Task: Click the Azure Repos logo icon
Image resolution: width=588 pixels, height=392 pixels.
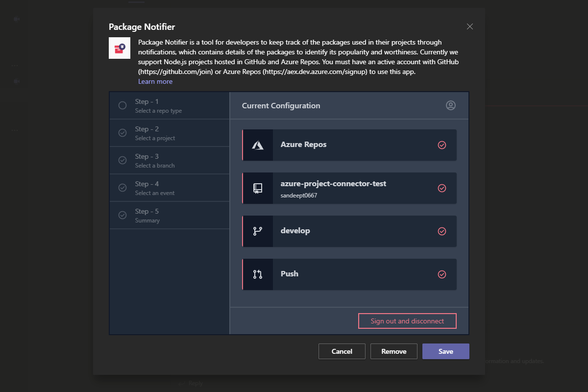Action: [x=258, y=145]
